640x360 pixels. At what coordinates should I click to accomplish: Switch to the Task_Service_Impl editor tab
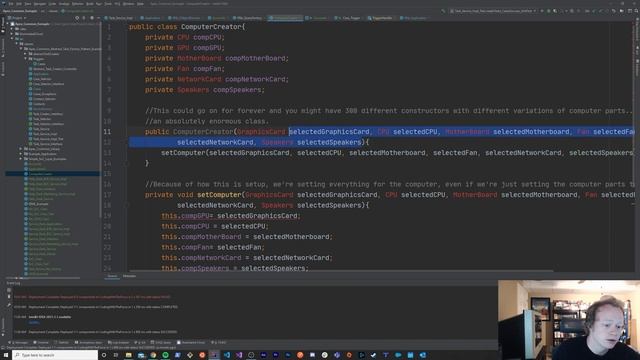(x=118, y=18)
